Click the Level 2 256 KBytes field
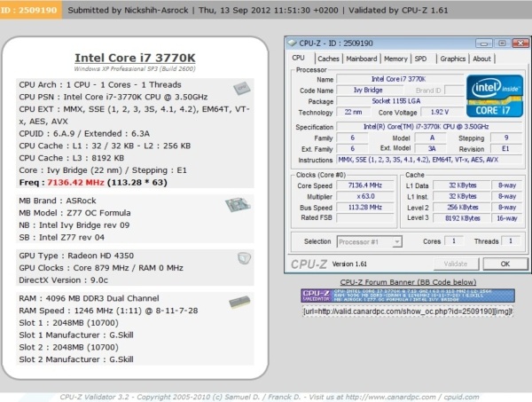Viewport: 532px width, 402px height. 462,207
